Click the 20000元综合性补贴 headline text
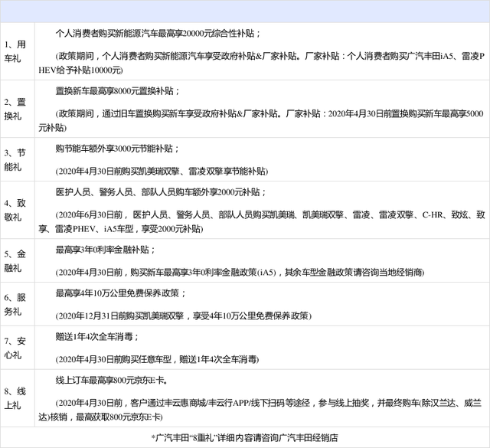Screen dimensions: 490x448 point(159,34)
